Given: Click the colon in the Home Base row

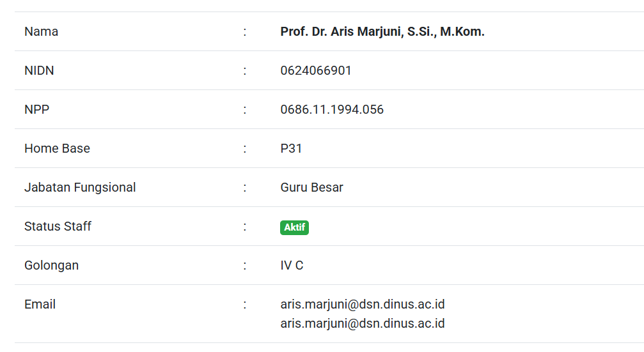Looking at the screenshot, I should point(244,148).
